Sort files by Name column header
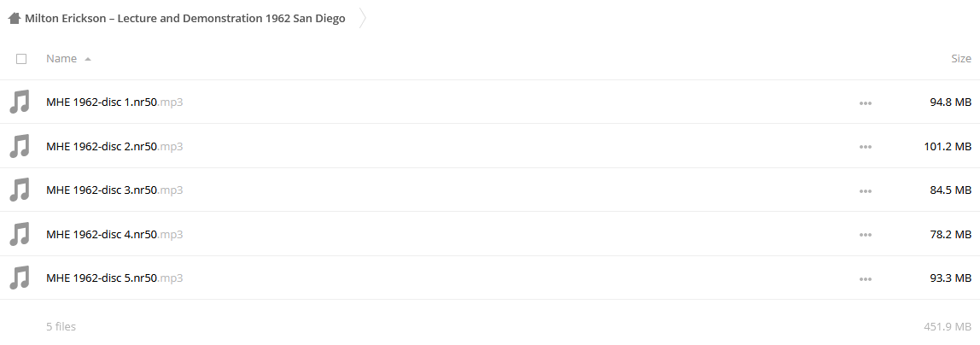Viewport: 980px width, 345px height. (61, 58)
